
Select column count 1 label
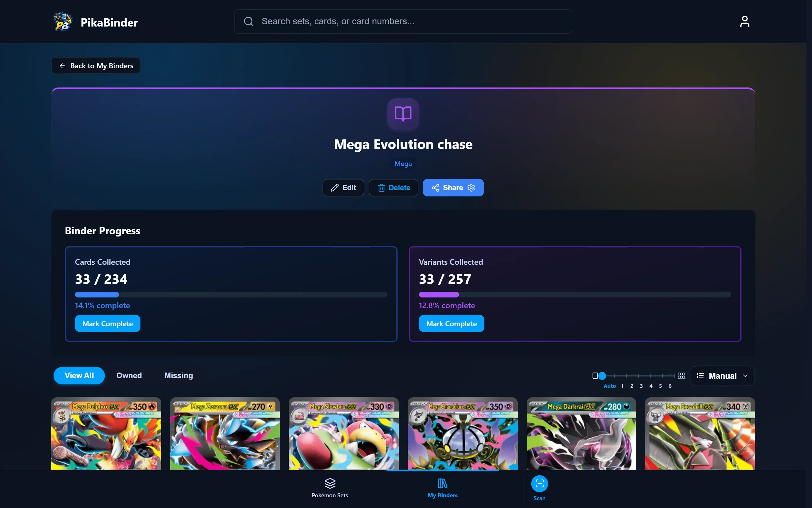coord(622,386)
